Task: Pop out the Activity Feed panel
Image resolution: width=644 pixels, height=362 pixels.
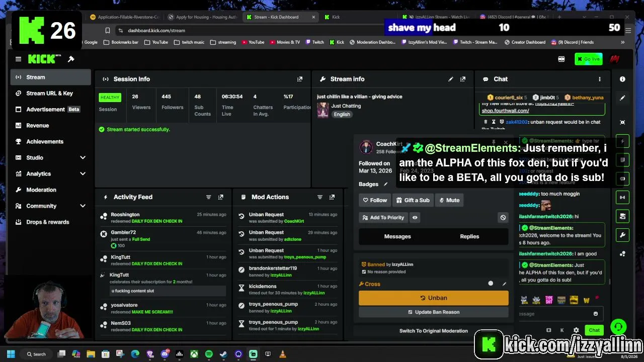Action: tap(220, 197)
